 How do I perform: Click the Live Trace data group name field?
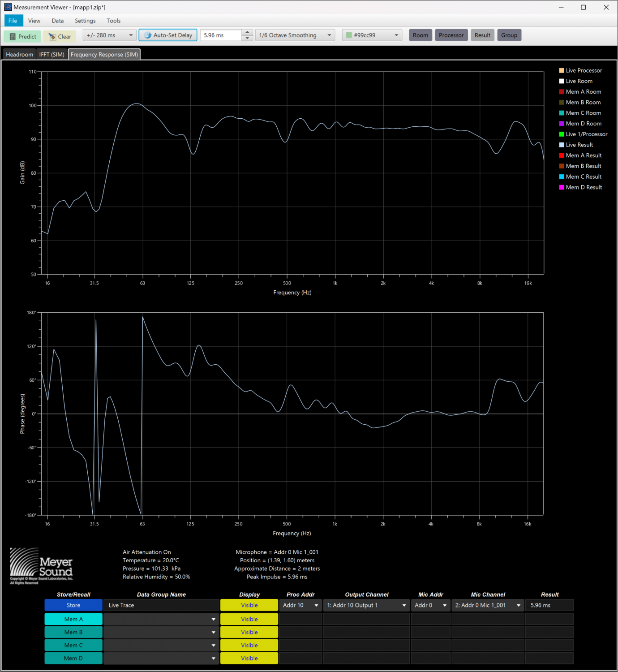[161, 605]
